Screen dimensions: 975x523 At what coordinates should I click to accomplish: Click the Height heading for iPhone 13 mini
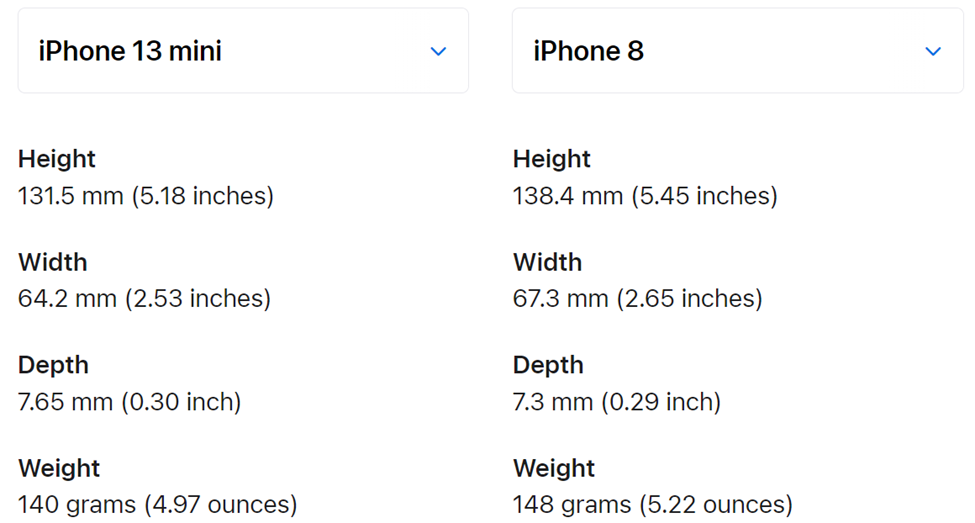(57, 159)
